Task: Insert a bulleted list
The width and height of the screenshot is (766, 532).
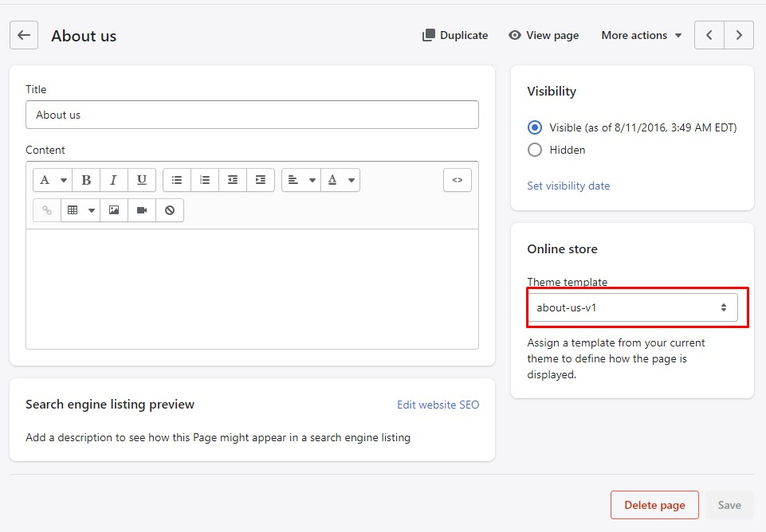Action: click(177, 180)
